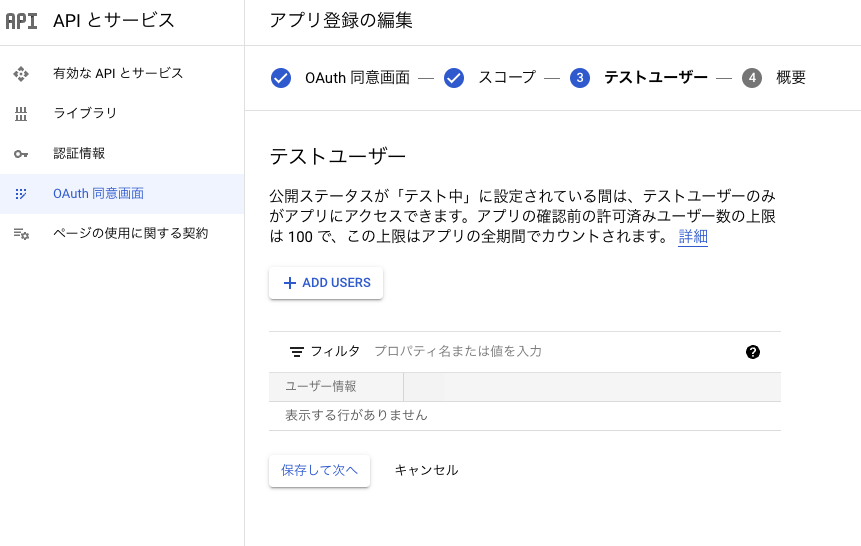861x546 pixels.
Task: Click the step 3 circle icon
Action: pyautogui.click(x=580, y=78)
